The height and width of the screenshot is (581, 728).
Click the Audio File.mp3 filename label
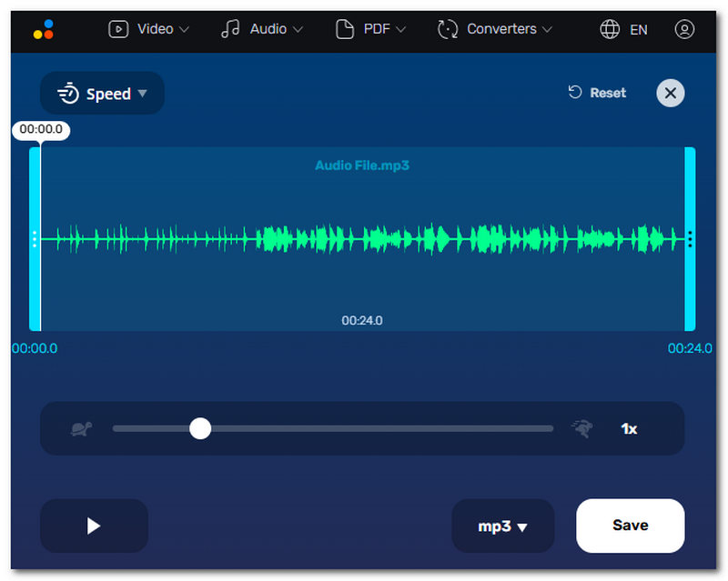pos(362,165)
